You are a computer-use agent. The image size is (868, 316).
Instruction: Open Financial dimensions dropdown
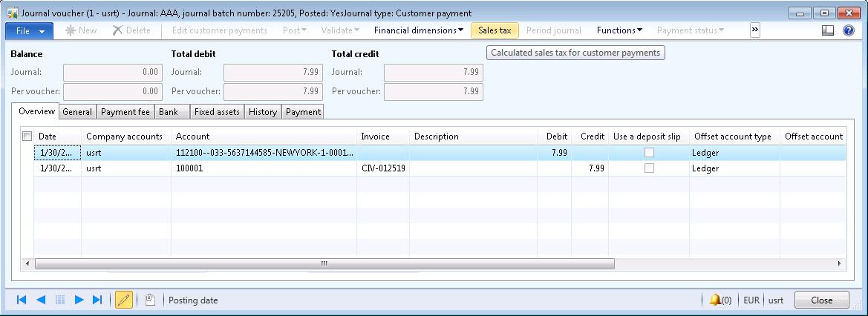point(419,30)
